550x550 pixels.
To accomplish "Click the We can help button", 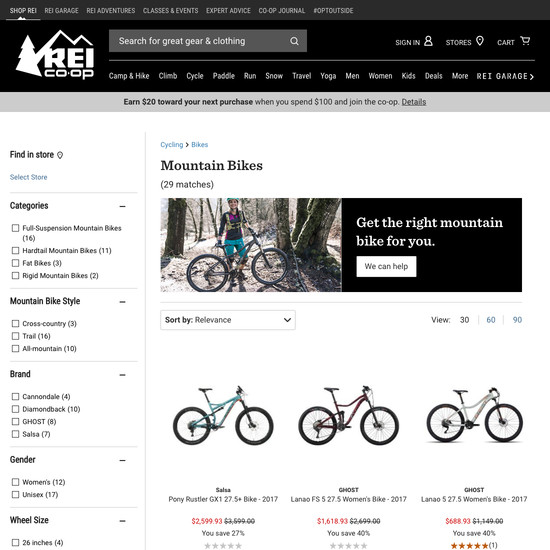I will 386,266.
